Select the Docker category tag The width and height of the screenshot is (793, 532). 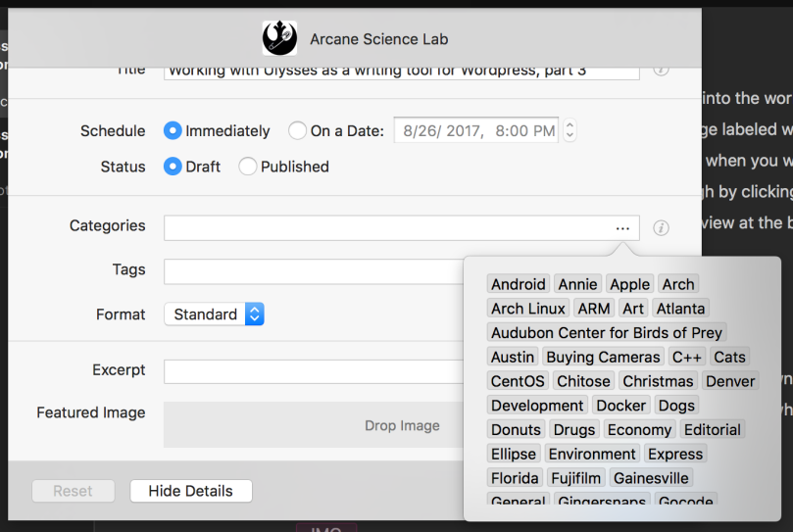(621, 406)
